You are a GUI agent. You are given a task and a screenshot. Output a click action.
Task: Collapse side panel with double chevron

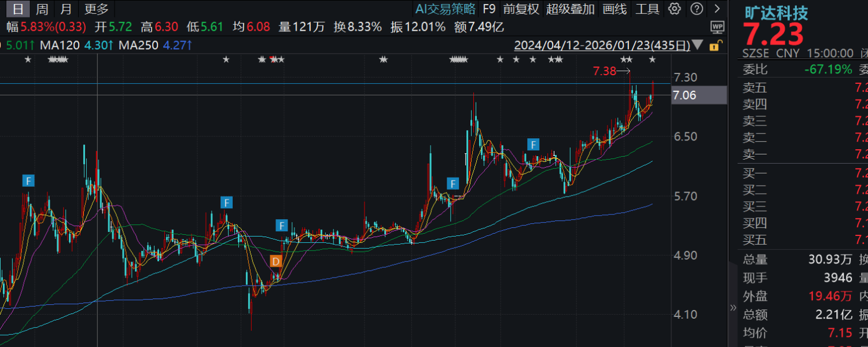[x=734, y=308]
